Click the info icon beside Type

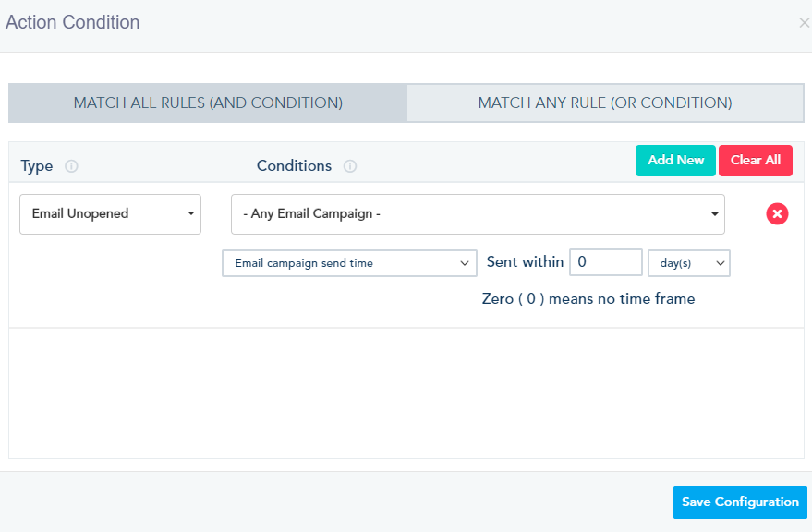click(71, 167)
